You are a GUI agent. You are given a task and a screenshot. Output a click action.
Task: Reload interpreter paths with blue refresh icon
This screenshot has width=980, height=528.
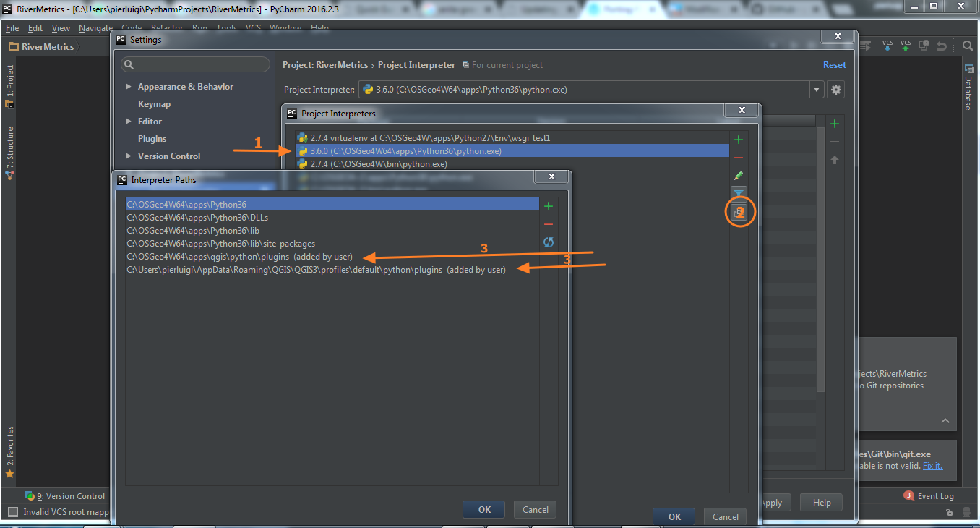(x=548, y=242)
